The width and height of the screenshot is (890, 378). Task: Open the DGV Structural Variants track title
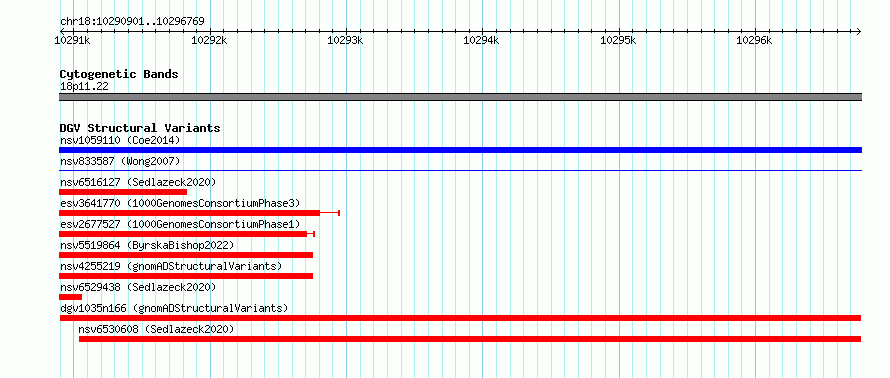click(x=140, y=128)
